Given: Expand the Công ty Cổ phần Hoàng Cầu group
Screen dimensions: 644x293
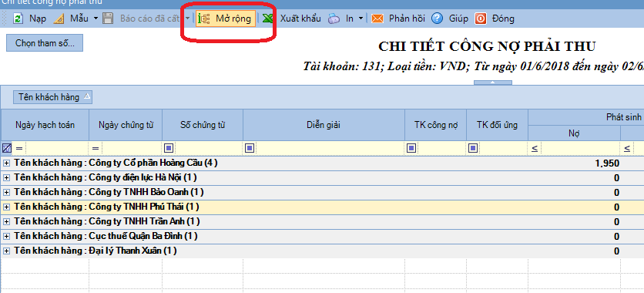Looking at the screenshot, I should [7, 163].
